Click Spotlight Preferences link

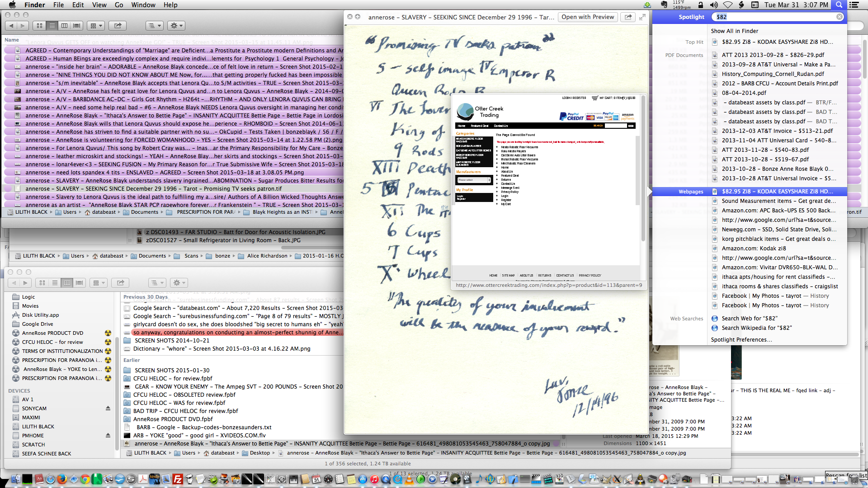pos(741,340)
